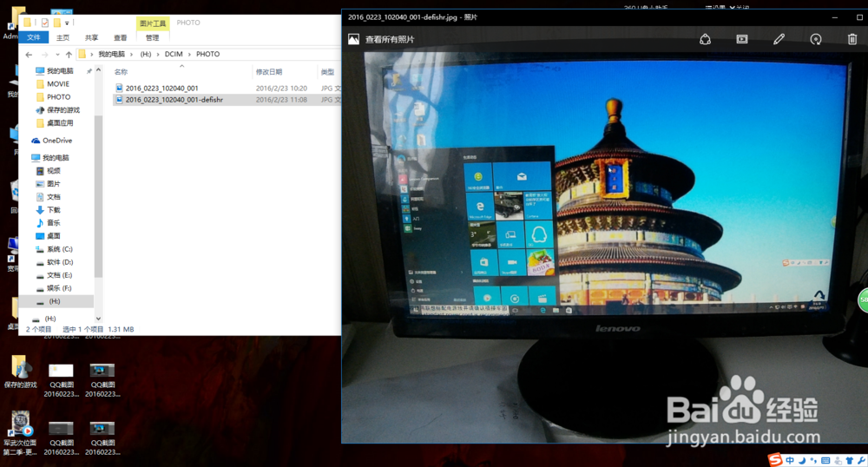Open 系统 (C:) drive
This screenshot has width=868, height=467.
(59, 249)
